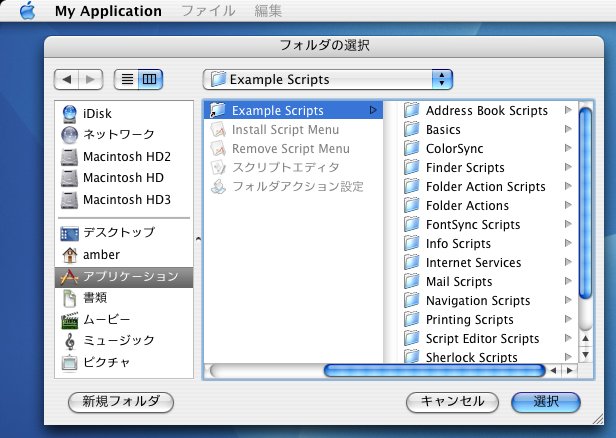Open the Apple menu
The height and width of the screenshot is (438, 616).
(27, 11)
